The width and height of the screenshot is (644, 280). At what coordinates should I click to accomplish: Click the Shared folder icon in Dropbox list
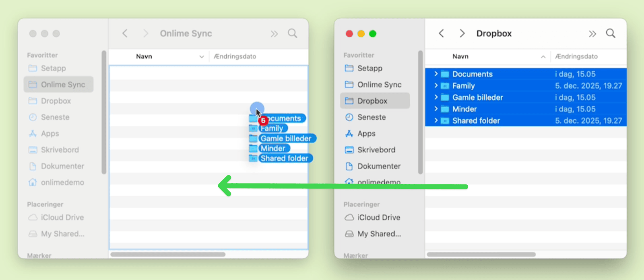[x=445, y=121]
